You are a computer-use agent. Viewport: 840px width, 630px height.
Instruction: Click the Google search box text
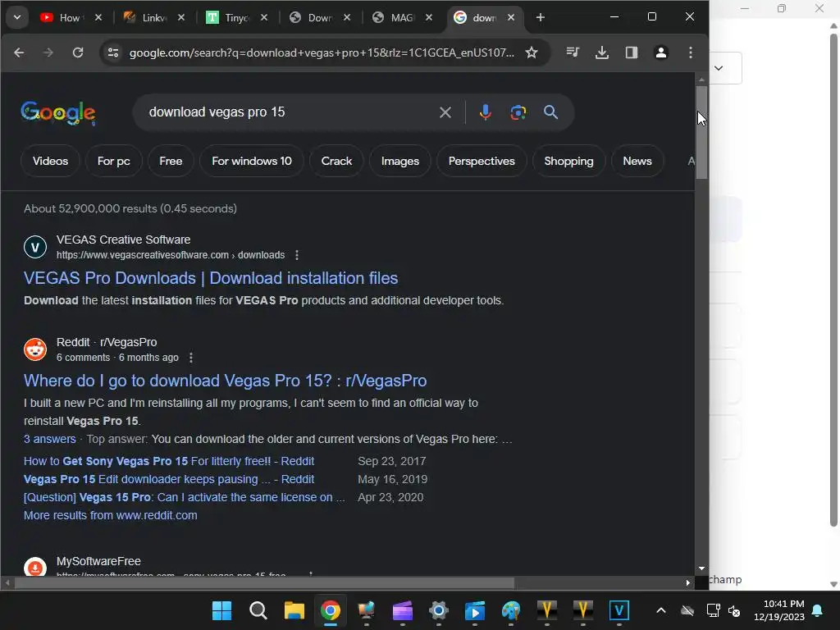click(217, 112)
